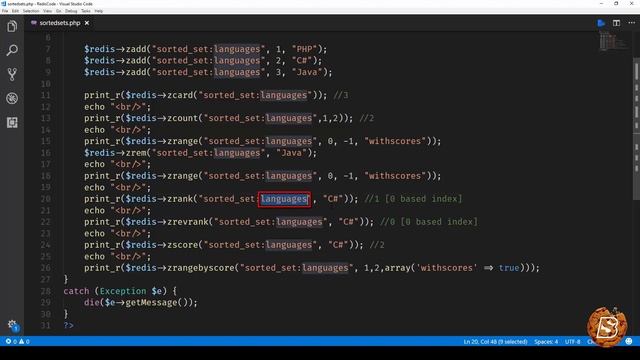The height and width of the screenshot is (360, 640).
Task: Open the Extensions view
Action: 12,122
